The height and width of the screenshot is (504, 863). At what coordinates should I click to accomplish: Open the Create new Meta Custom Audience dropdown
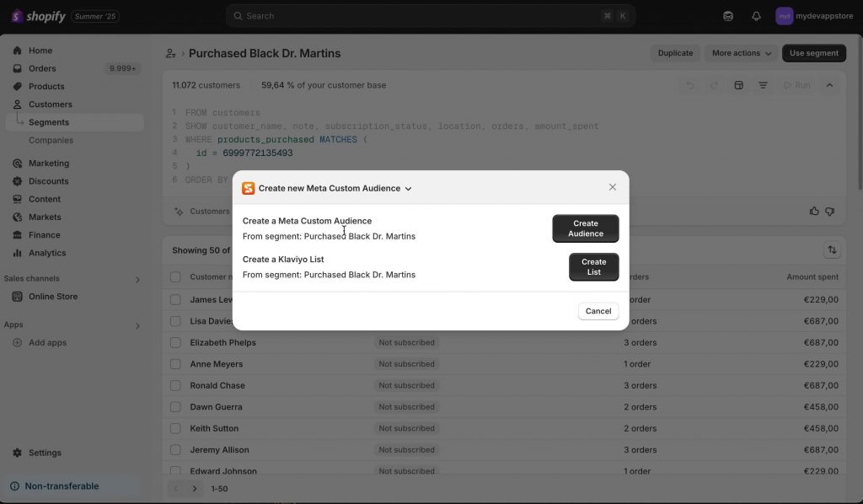335,188
